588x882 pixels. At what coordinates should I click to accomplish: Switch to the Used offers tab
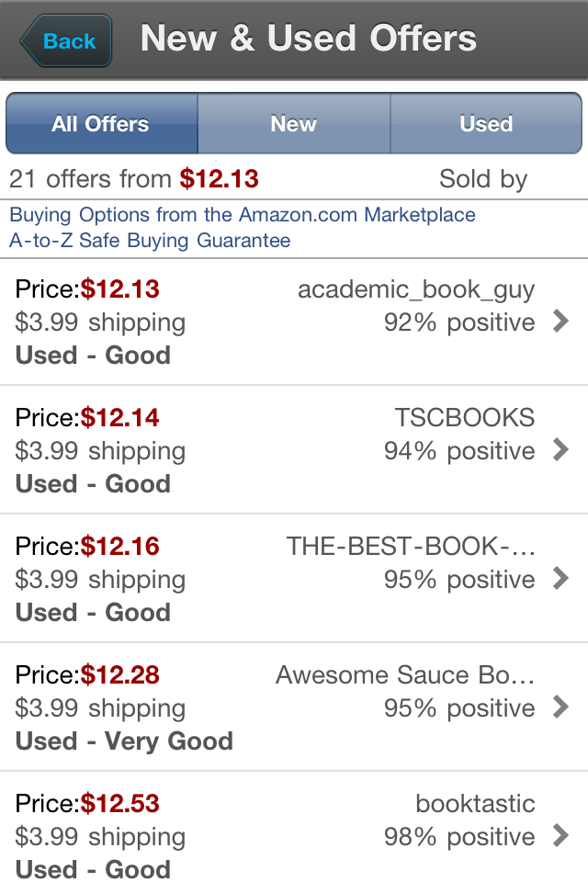486,123
